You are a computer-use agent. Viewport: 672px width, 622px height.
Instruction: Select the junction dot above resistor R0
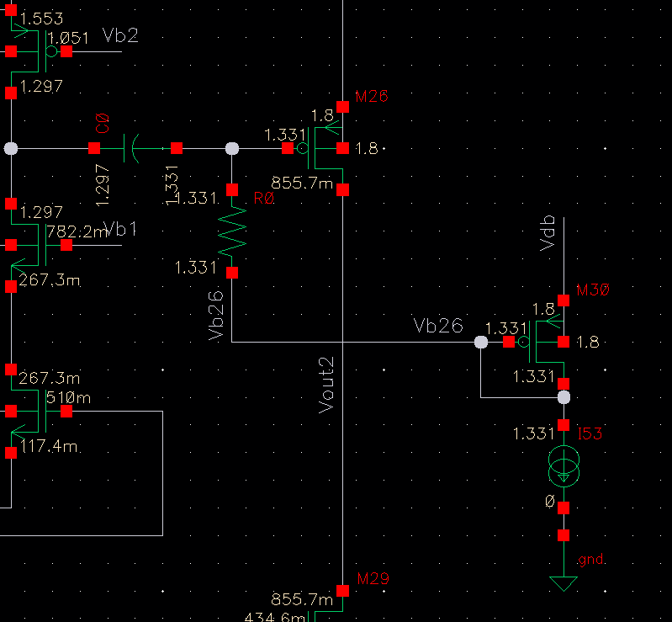[x=233, y=148]
